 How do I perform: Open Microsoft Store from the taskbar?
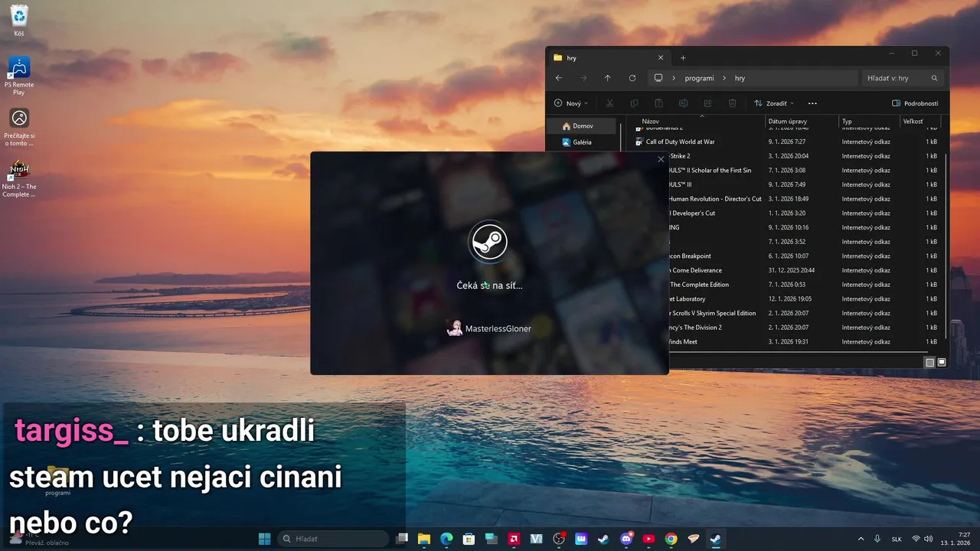pyautogui.click(x=469, y=539)
